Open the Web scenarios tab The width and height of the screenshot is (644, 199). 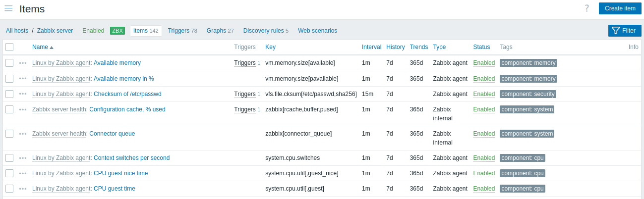[317, 31]
